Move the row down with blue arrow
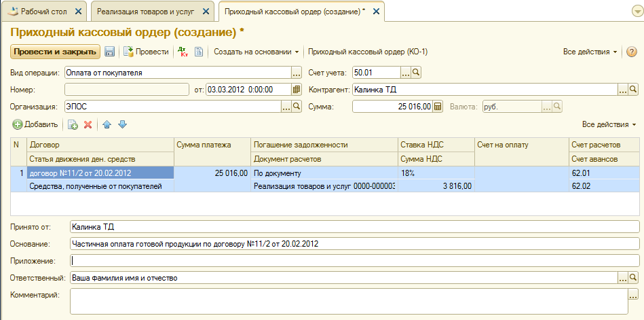The height and width of the screenshot is (320, 644). tap(122, 125)
